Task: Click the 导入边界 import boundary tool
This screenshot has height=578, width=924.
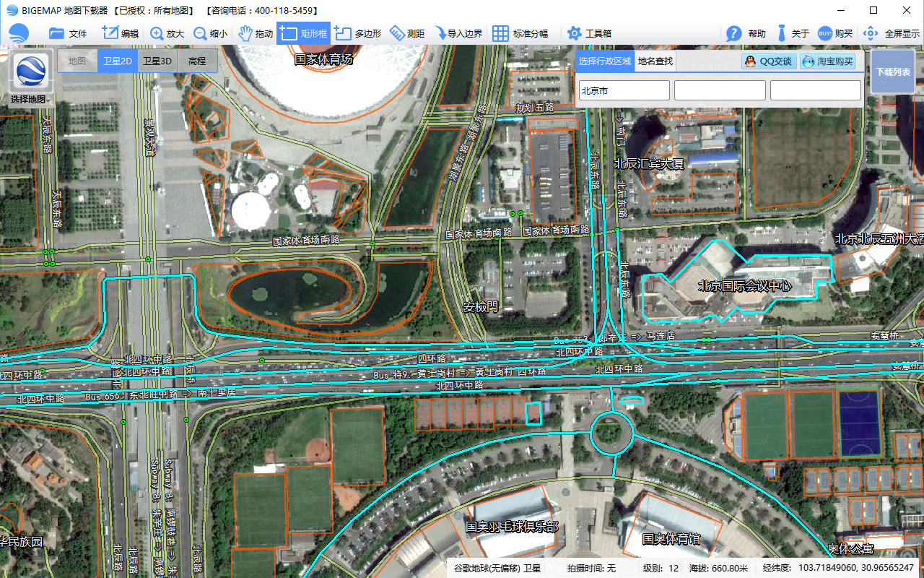Action: click(457, 33)
